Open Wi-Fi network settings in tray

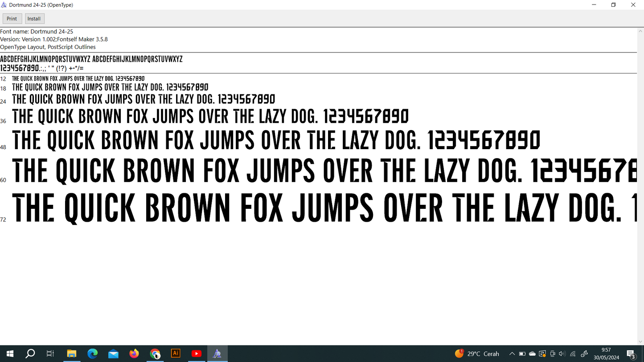pos(573,354)
